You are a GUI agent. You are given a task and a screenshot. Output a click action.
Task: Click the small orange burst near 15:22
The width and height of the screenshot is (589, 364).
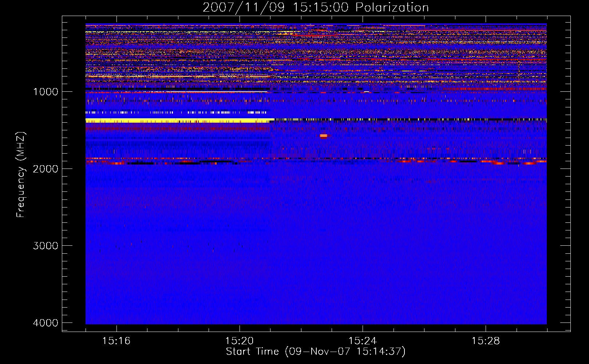coord(324,136)
